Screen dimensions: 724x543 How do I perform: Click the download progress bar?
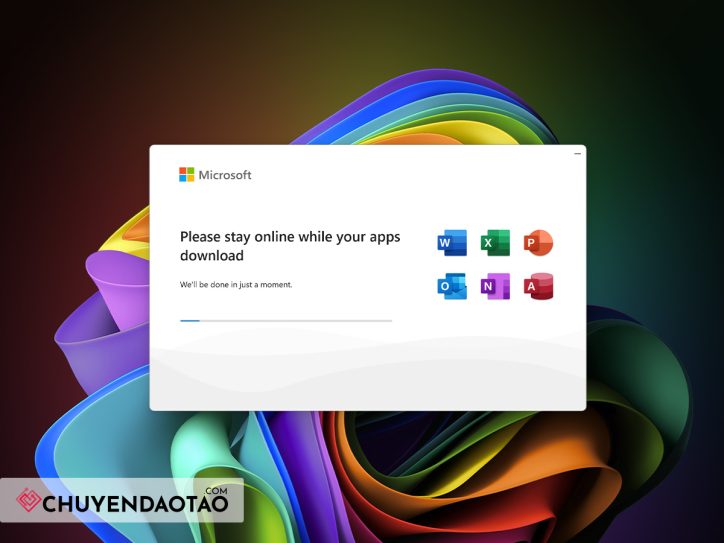(x=286, y=320)
